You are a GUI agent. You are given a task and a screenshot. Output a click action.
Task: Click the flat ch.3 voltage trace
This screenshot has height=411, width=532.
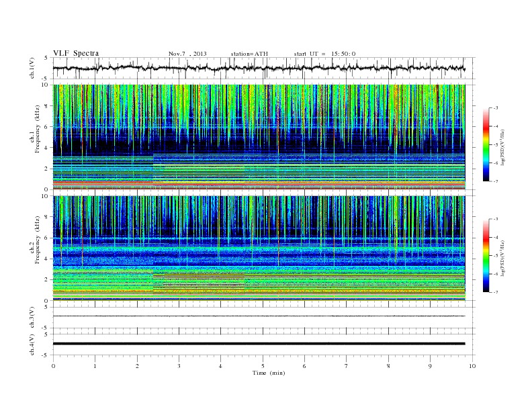(259, 316)
